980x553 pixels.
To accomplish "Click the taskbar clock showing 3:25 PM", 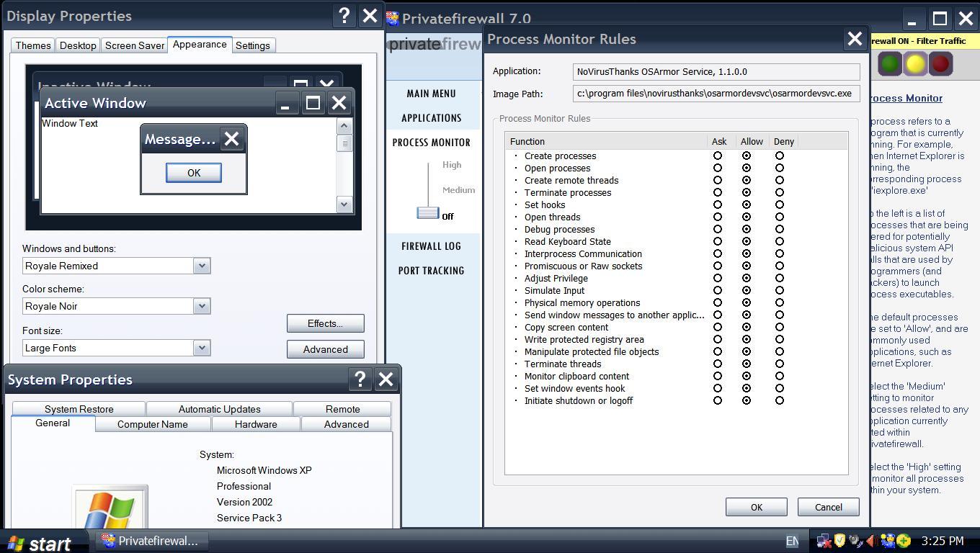I will point(943,541).
